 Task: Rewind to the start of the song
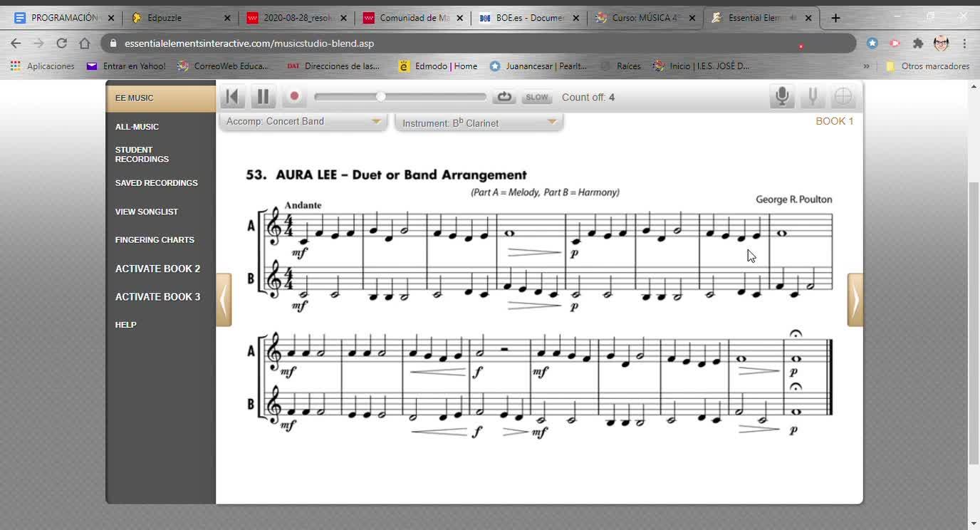(x=232, y=97)
